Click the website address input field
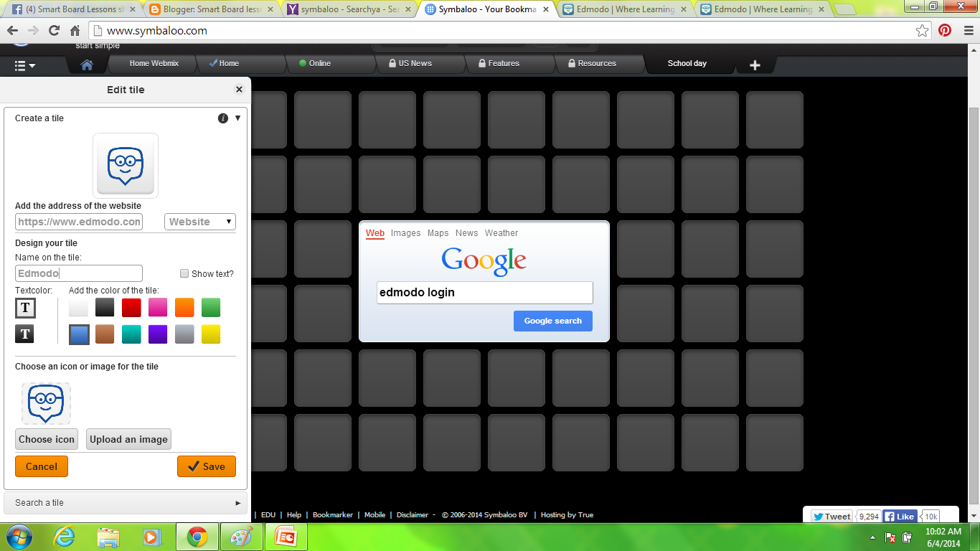The image size is (980, 551). click(79, 222)
